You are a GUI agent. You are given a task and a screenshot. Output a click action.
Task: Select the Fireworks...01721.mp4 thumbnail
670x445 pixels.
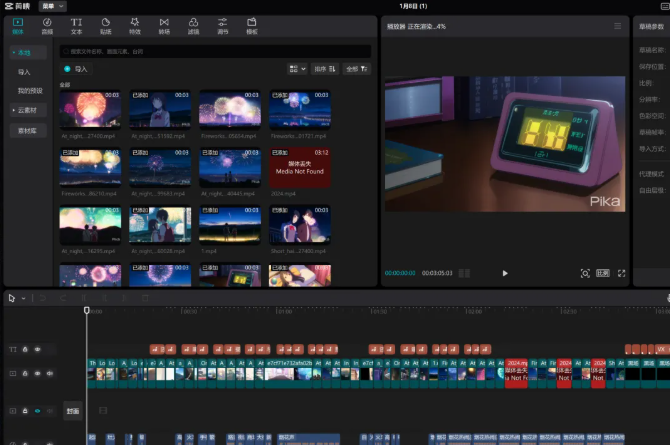pos(300,109)
